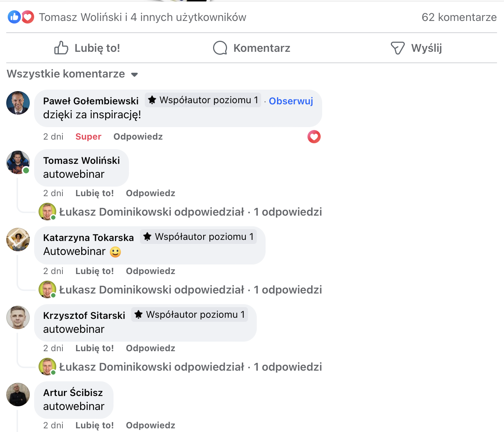Click Katarzyna's Współautor poziomu 1 badge
504x432 pixels.
198,237
